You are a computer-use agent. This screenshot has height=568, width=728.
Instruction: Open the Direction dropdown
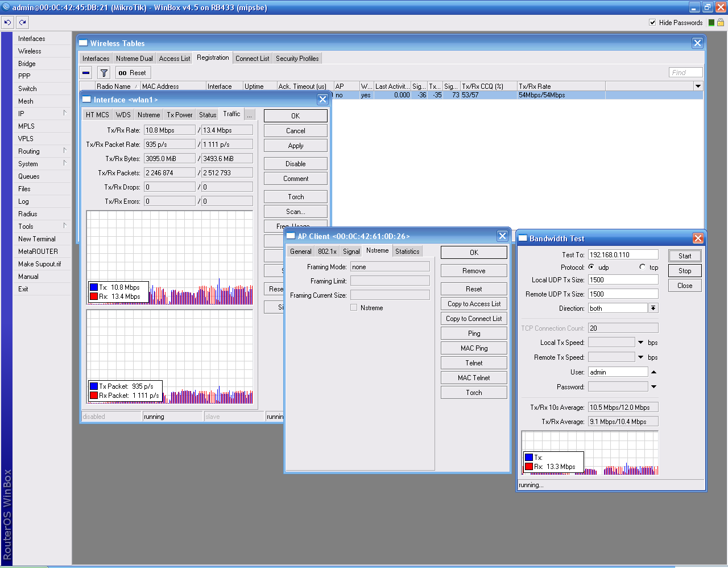point(653,308)
